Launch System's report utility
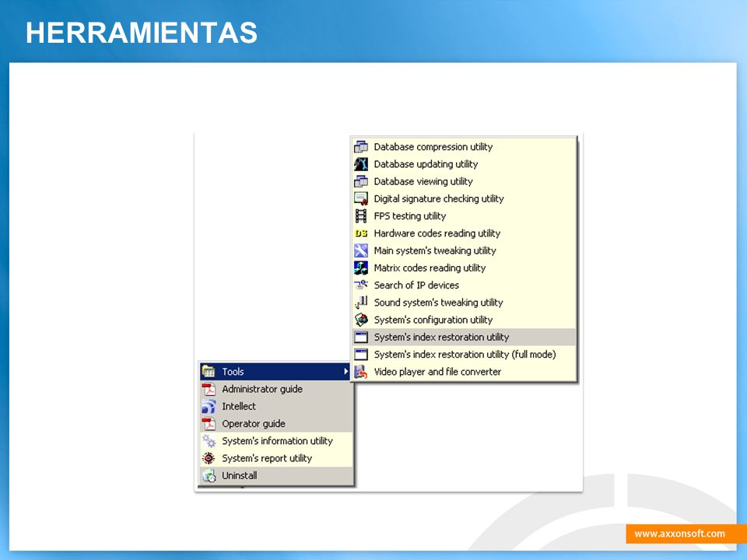This screenshot has height=560, width=747. [x=276, y=458]
